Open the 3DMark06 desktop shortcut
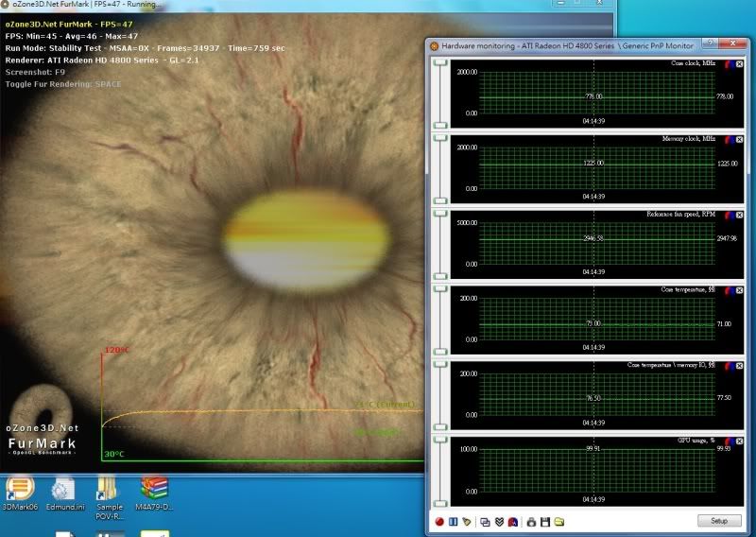 point(20,494)
